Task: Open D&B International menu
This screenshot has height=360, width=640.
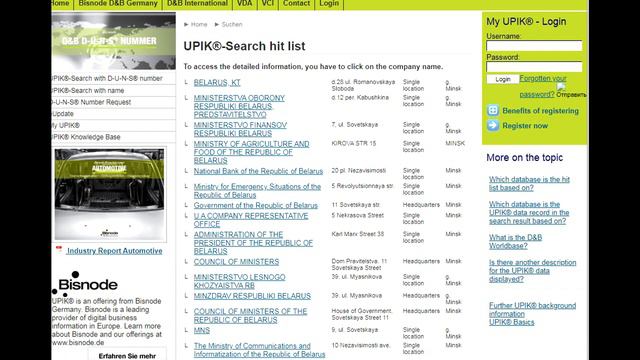Action: [197, 3]
